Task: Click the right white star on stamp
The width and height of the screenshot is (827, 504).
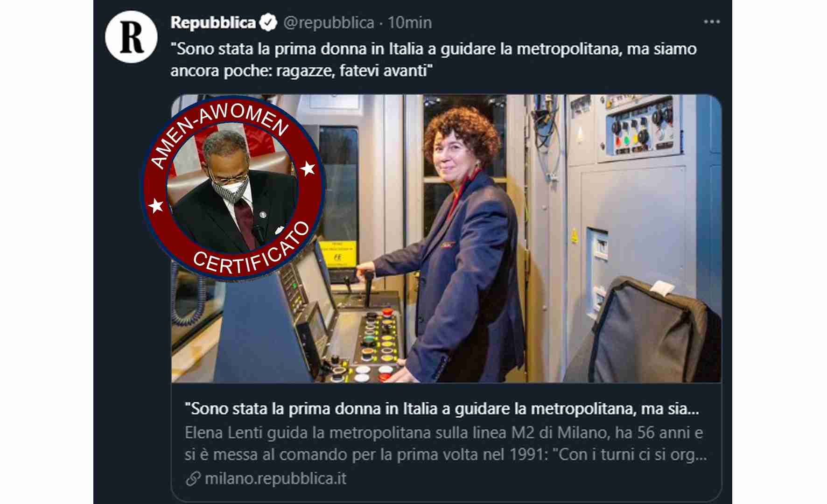Action: tap(308, 168)
